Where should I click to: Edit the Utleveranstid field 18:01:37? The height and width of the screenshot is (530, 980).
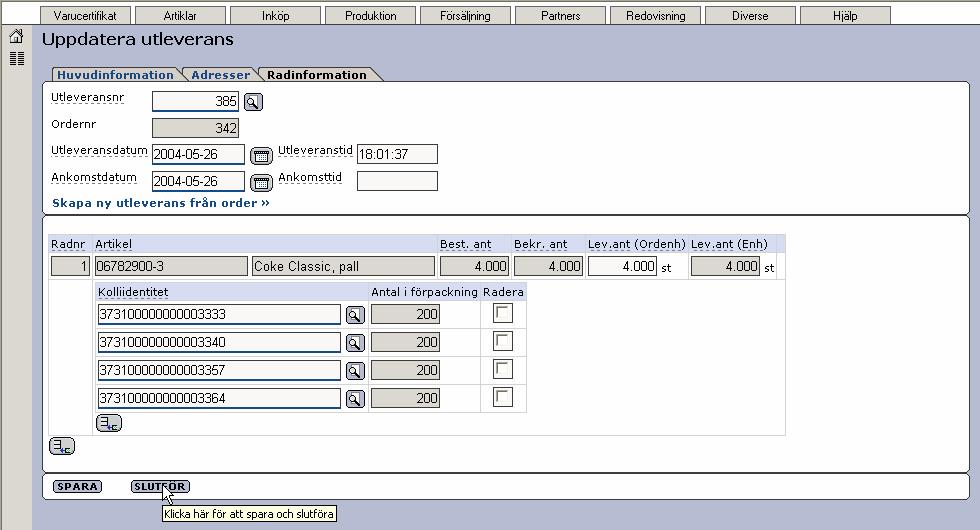(x=398, y=154)
